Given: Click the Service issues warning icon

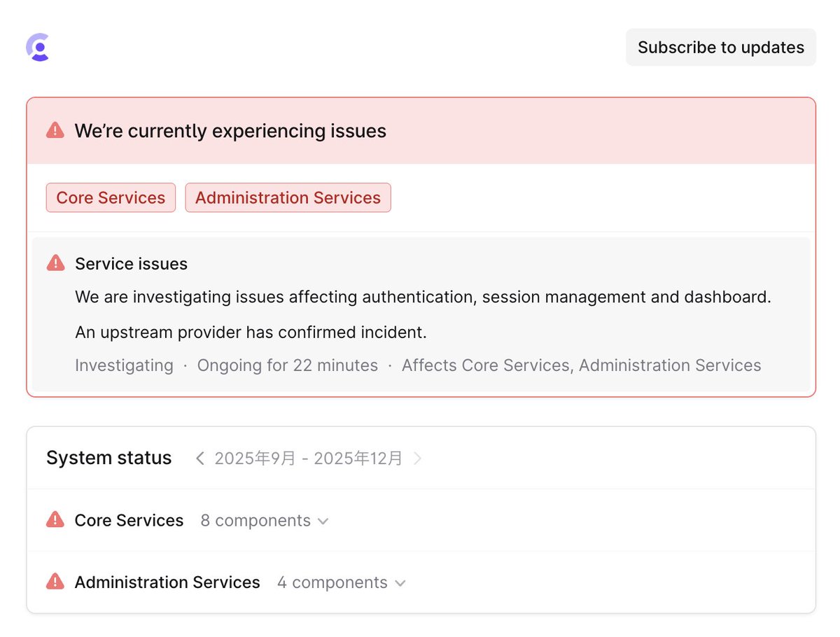Looking at the screenshot, I should 55,263.
